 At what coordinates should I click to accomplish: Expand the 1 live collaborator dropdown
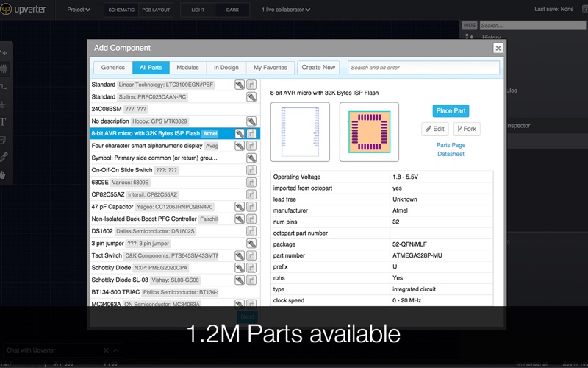click(x=286, y=10)
